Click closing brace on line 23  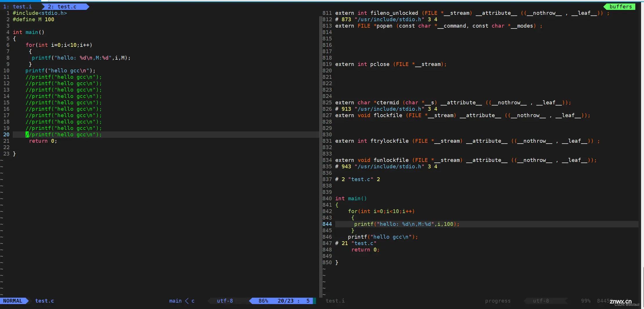pyautogui.click(x=14, y=154)
